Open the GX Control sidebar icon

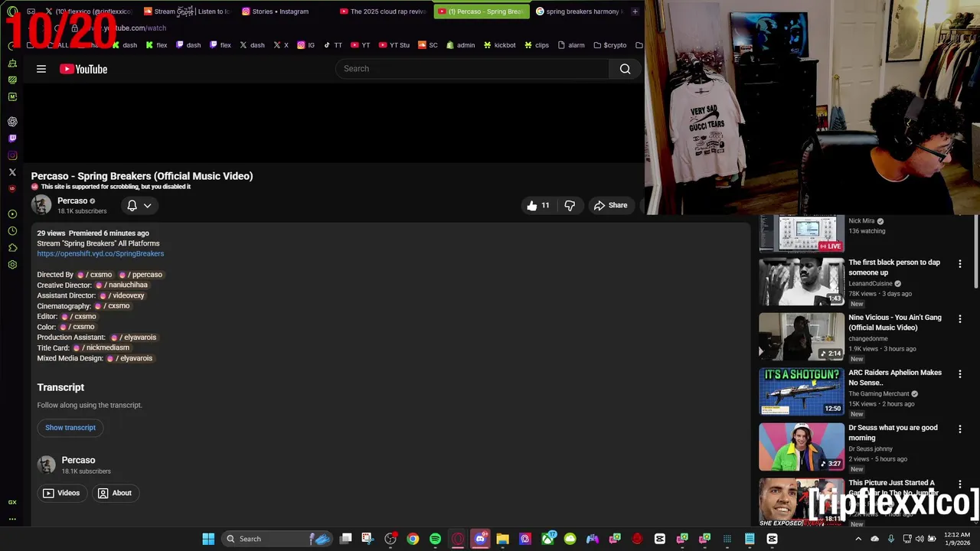12,502
